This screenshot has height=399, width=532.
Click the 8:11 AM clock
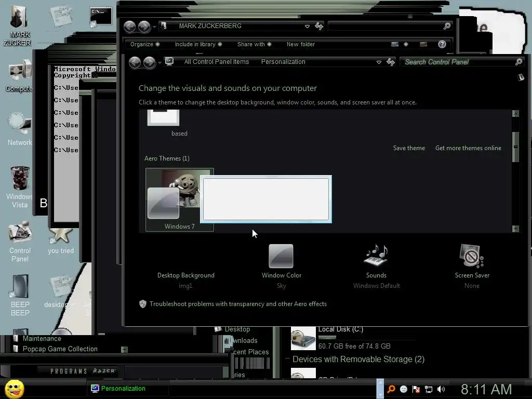(486, 390)
